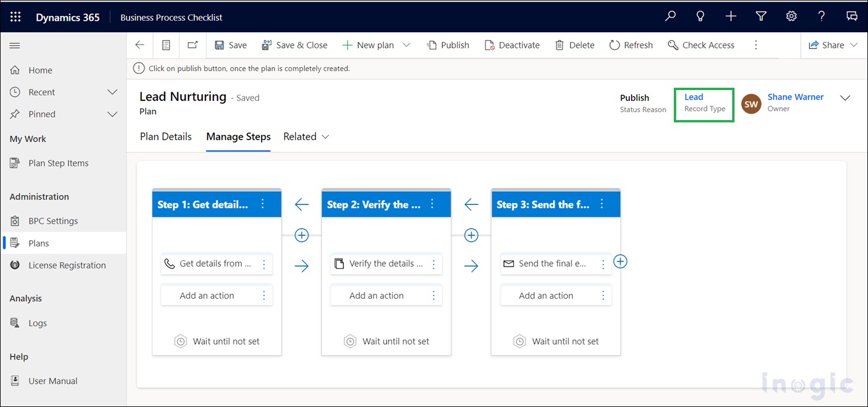Open the record set form icon
868x407 pixels.
pyautogui.click(x=166, y=45)
